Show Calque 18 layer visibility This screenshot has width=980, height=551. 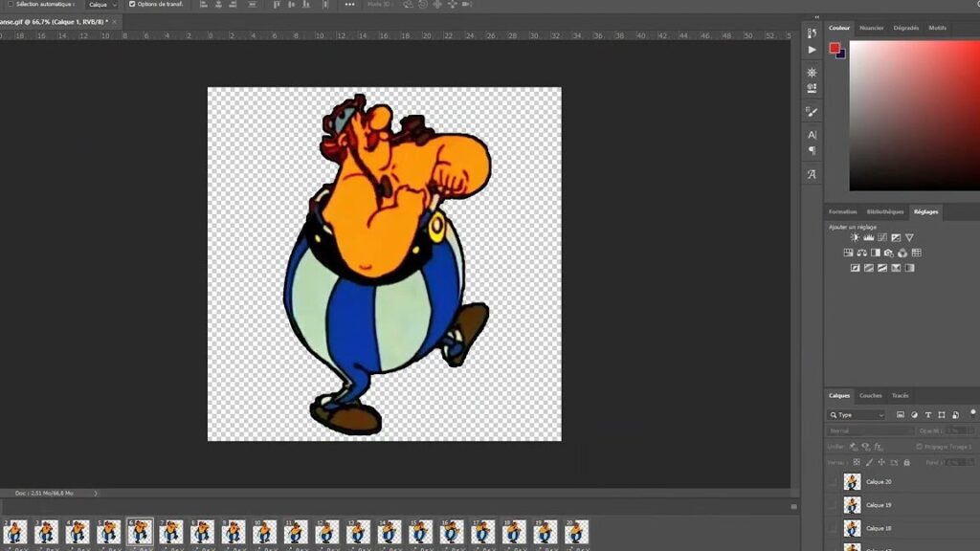[x=833, y=528]
